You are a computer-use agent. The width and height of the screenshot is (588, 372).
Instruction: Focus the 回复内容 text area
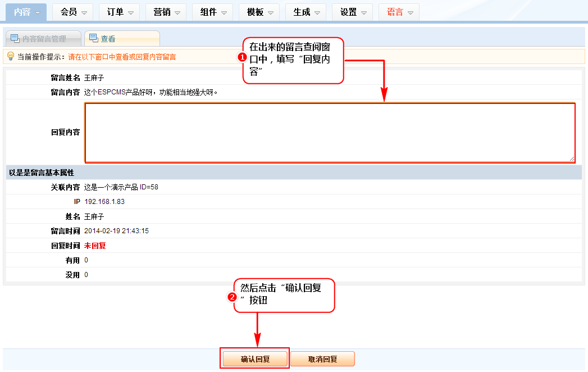[x=329, y=133]
